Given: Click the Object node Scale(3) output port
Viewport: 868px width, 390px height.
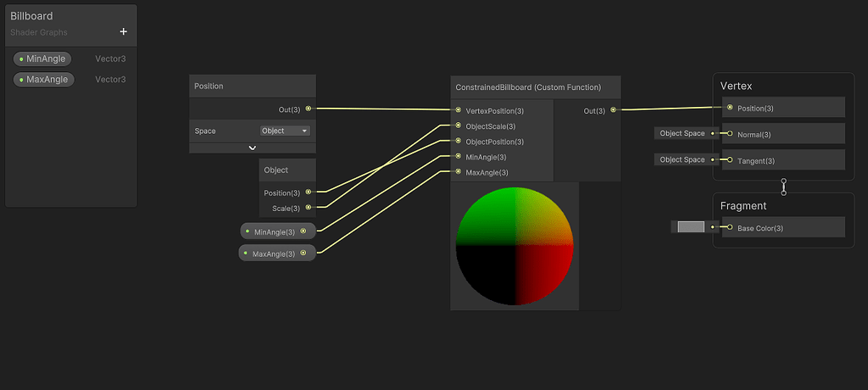Looking at the screenshot, I should [308, 208].
